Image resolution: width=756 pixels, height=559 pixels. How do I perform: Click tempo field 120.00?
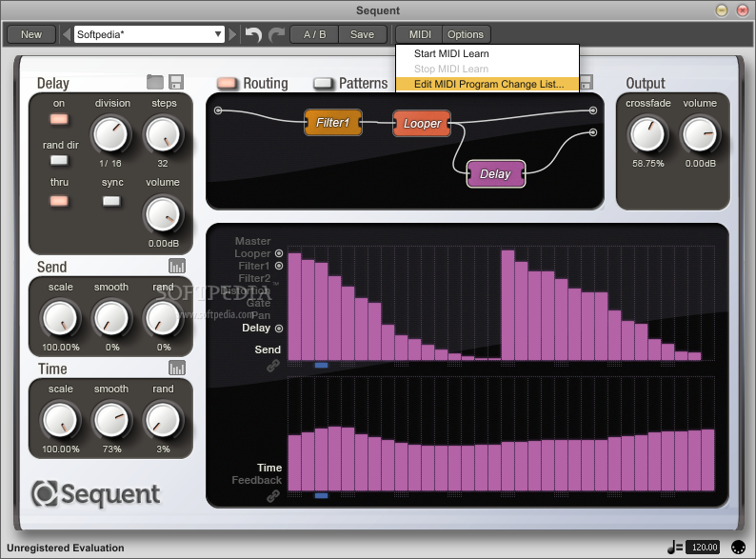(x=705, y=547)
